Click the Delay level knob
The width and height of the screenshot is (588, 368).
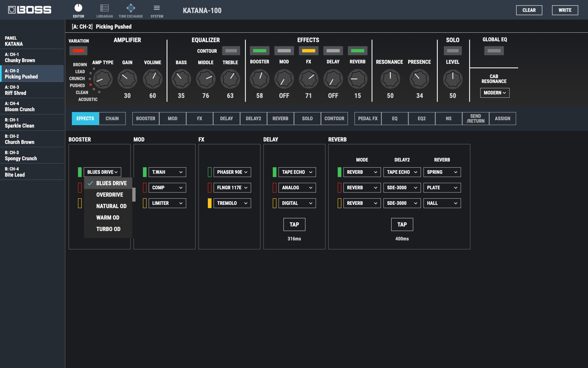(333, 79)
